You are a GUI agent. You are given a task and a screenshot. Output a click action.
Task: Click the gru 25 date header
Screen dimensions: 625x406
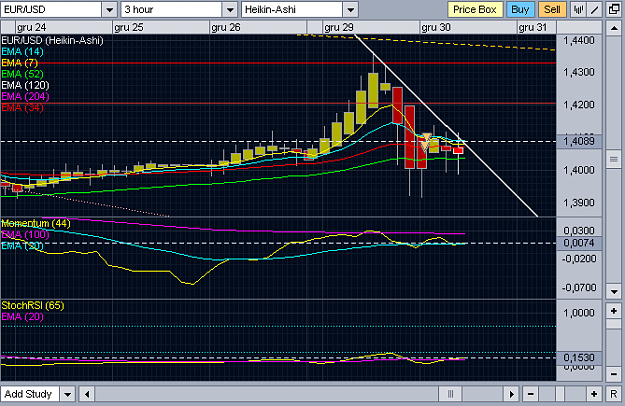tap(128, 27)
